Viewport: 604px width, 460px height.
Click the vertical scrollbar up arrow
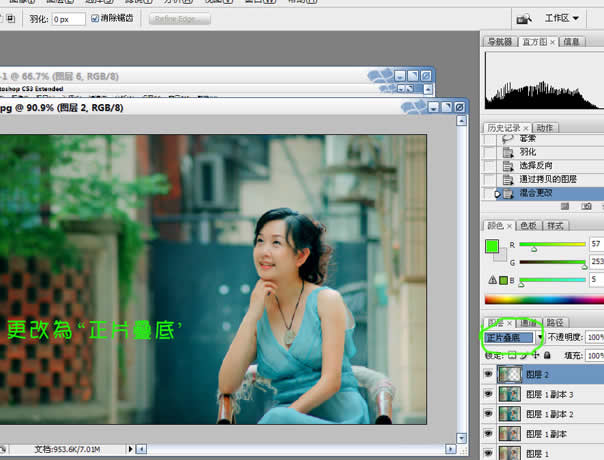pyautogui.click(x=461, y=121)
